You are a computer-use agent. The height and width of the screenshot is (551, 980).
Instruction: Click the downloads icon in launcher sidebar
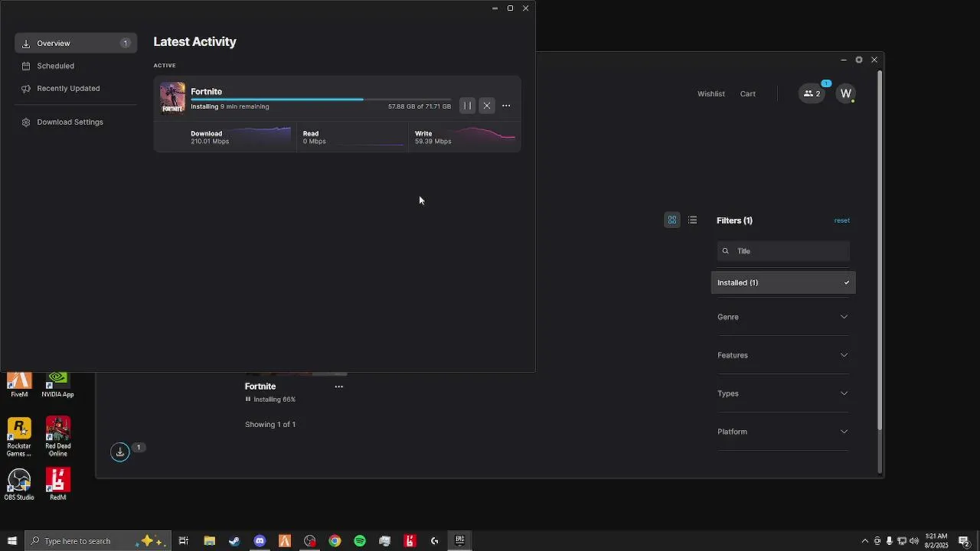pyautogui.click(x=120, y=452)
